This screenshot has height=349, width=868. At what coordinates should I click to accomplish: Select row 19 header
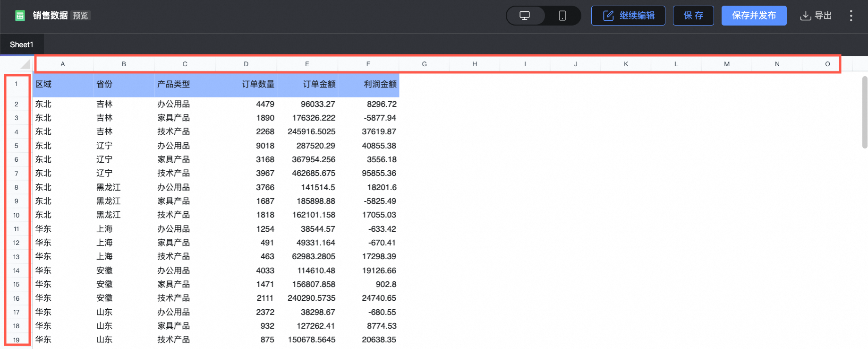click(x=17, y=340)
